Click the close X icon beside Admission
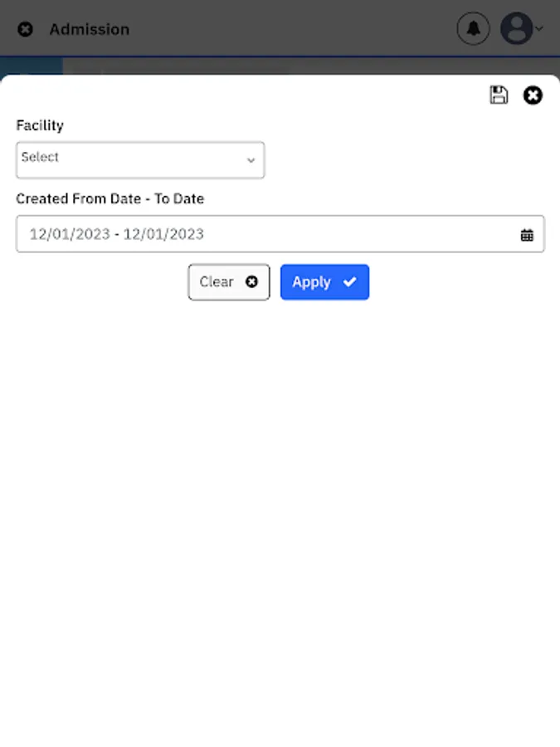 [x=26, y=29]
